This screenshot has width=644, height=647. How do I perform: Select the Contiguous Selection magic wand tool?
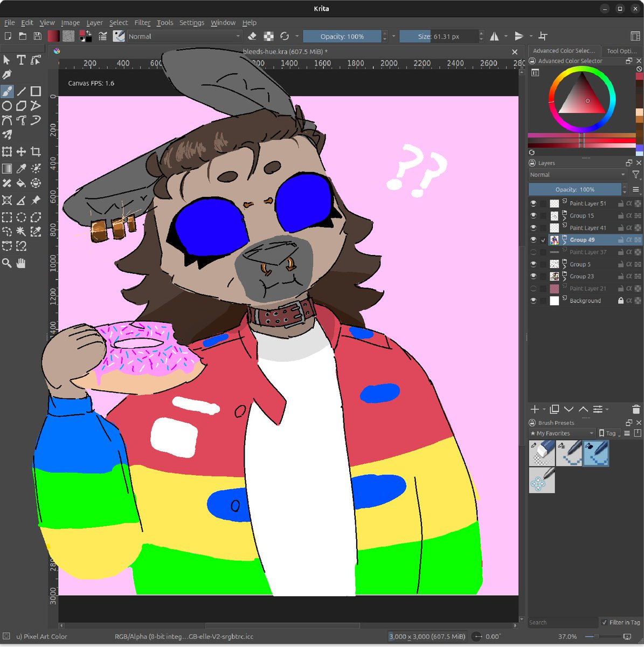click(21, 232)
